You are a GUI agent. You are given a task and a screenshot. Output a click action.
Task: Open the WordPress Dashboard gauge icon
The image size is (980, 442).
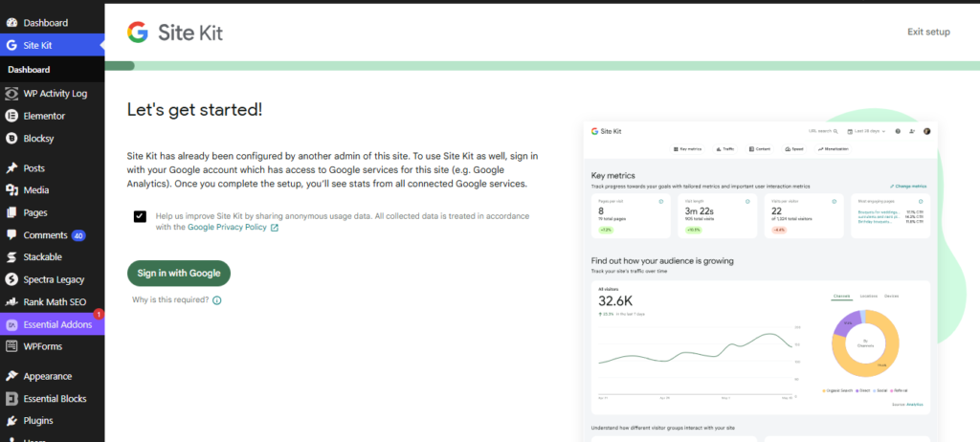(11, 23)
